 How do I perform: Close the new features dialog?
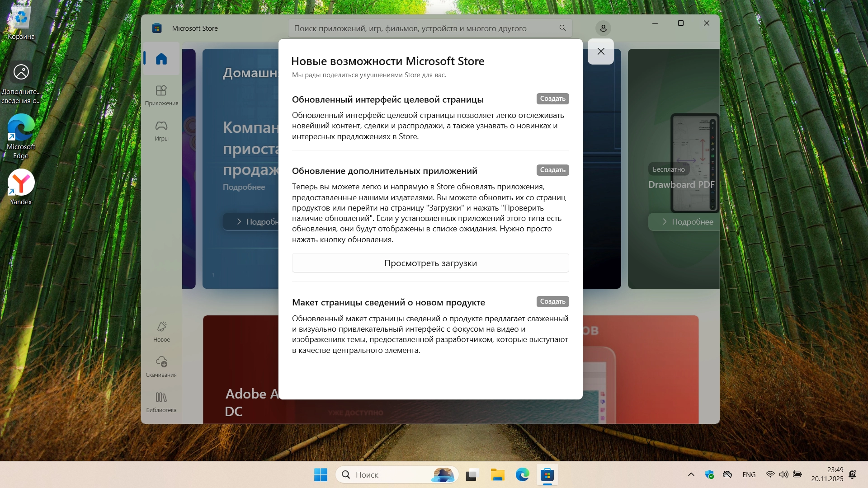(600, 52)
